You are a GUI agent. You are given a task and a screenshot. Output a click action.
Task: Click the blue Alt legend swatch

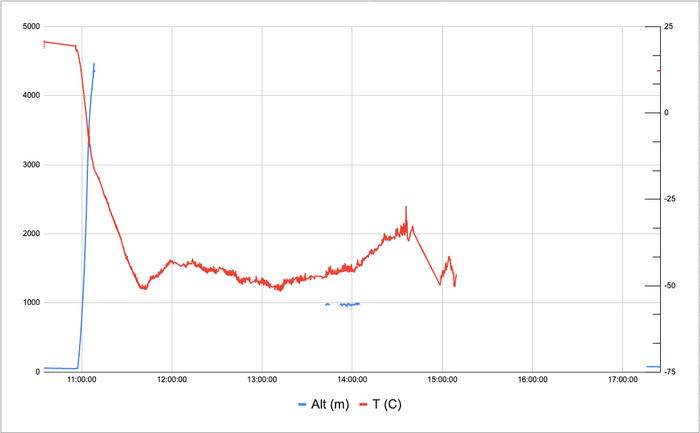(302, 405)
